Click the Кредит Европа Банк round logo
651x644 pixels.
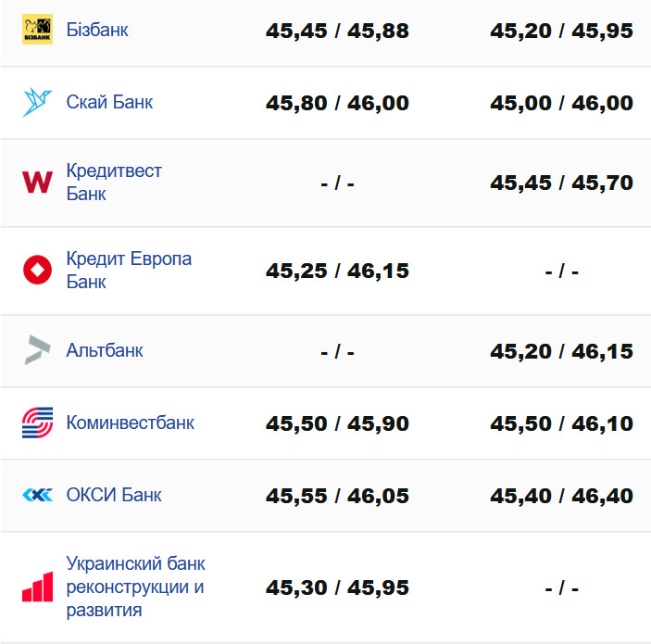(x=37, y=271)
